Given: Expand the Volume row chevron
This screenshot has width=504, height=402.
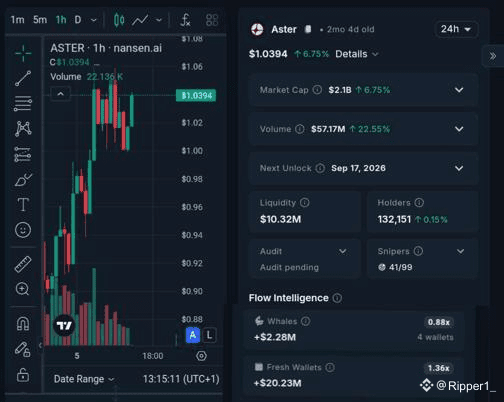Looking at the screenshot, I should (x=459, y=129).
